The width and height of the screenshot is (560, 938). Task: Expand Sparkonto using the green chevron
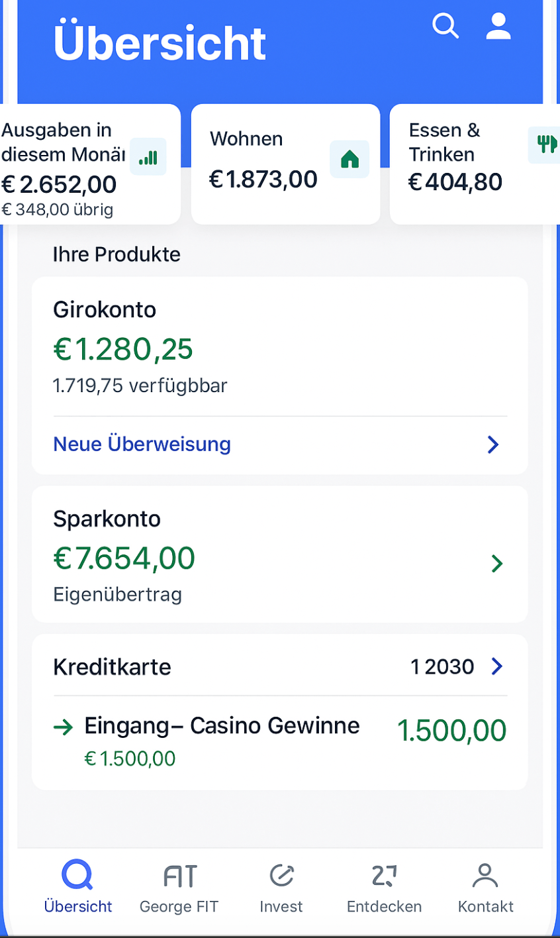tap(497, 564)
